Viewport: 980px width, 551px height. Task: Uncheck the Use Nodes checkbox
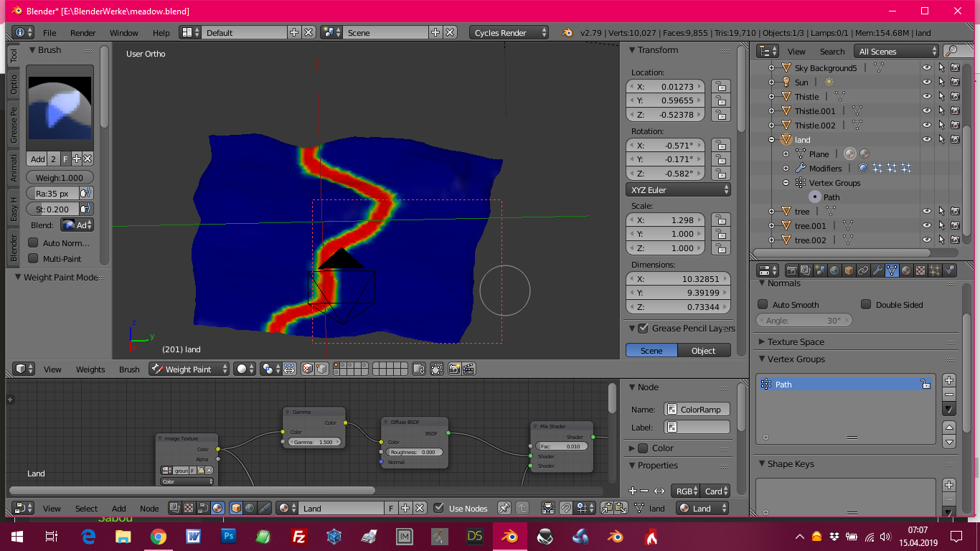[439, 508]
